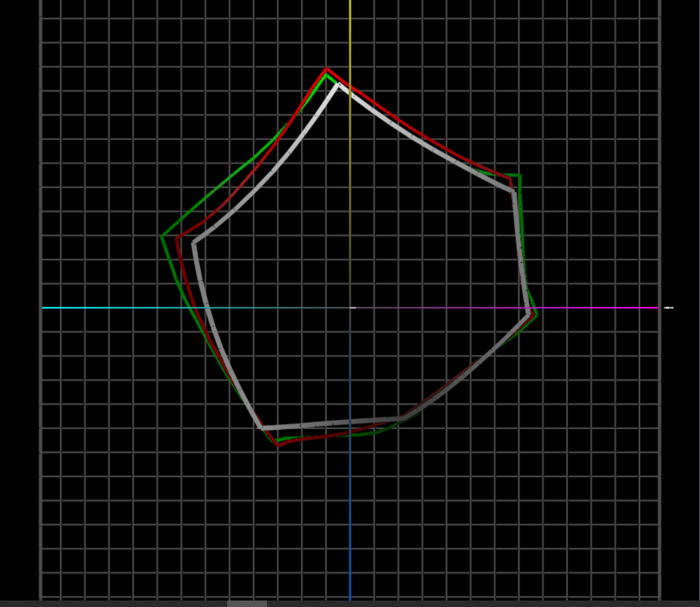Select white curve vertex near the magenta axis

click(x=529, y=313)
